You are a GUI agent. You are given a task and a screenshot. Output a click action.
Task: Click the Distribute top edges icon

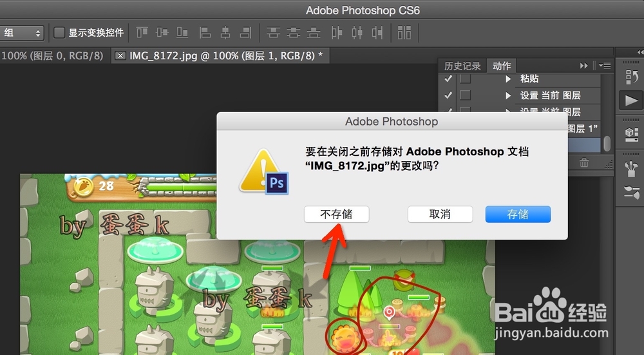click(x=273, y=32)
